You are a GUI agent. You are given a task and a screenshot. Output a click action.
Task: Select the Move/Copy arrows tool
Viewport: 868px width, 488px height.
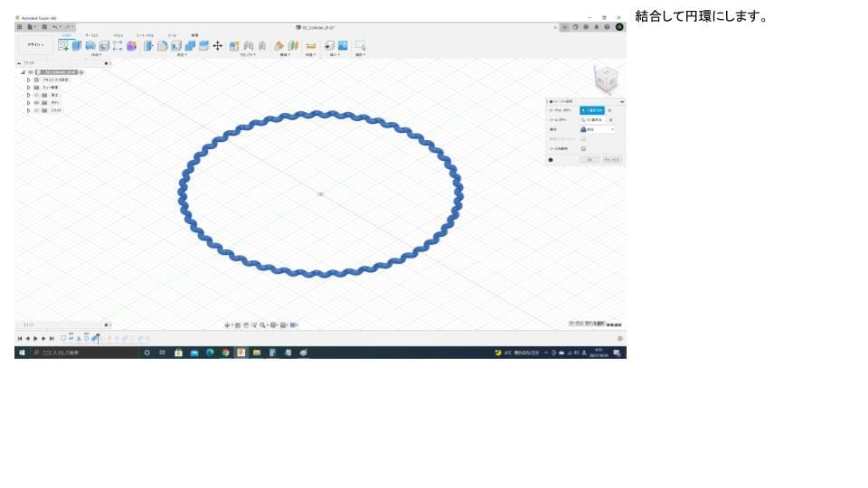pos(218,46)
